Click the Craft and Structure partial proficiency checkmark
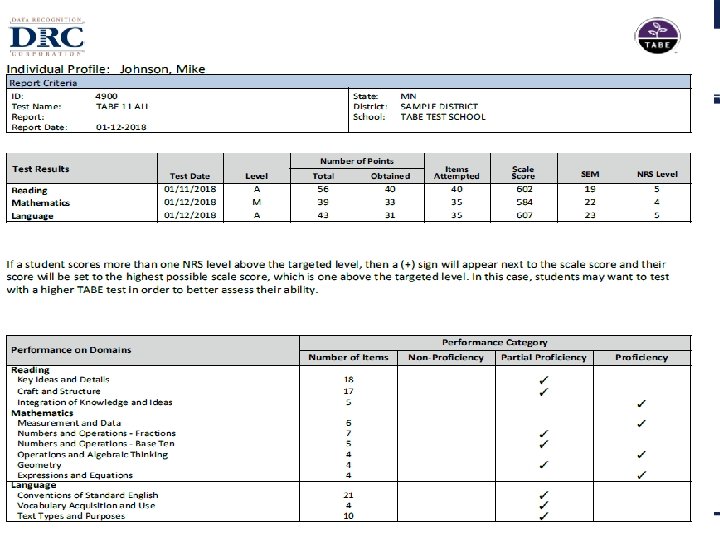Image resolution: width=720 pixels, height=540 pixels. (x=544, y=392)
